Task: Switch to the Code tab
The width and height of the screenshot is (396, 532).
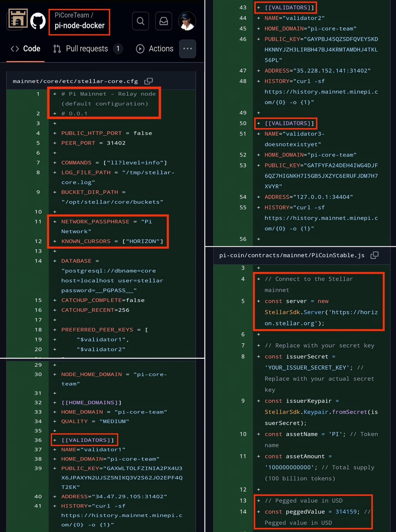Action: click(25, 49)
